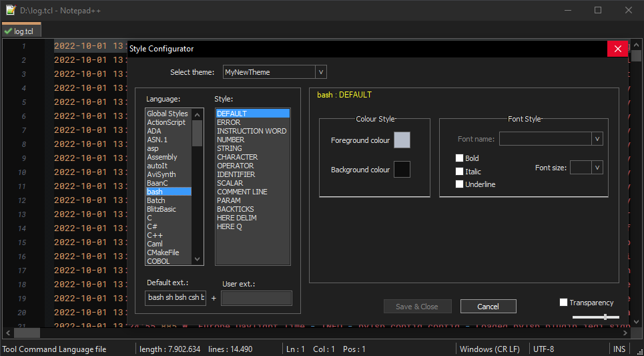644x356 pixels.
Task: Select Caml language entry
Action: [168, 244]
